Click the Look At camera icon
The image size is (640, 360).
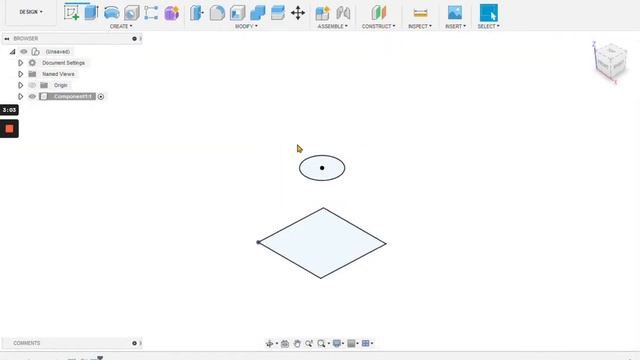coord(285,344)
